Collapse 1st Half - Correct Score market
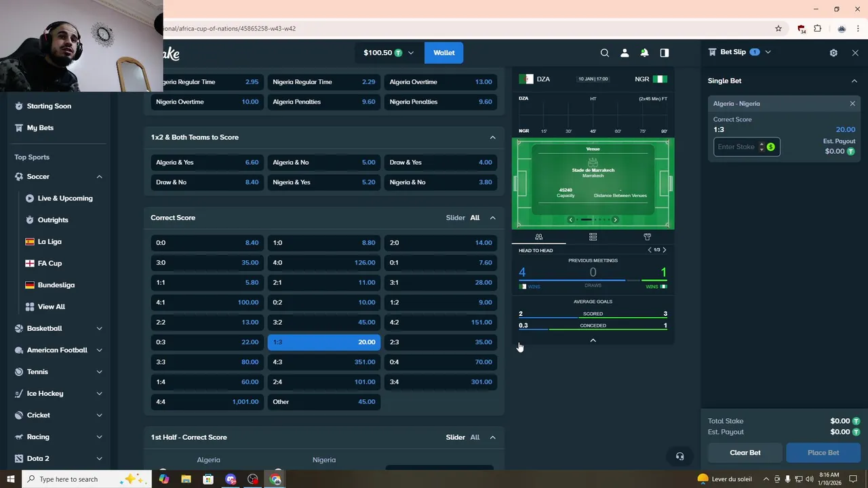Screen dimensions: 868x488 (x=492, y=437)
